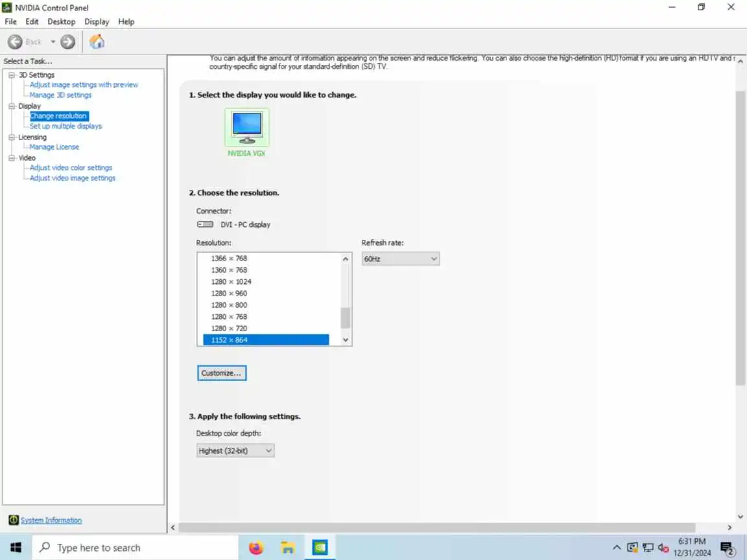Select resolution 1280 × 800
Image resolution: width=747 pixels, height=560 pixels.
click(x=266, y=305)
